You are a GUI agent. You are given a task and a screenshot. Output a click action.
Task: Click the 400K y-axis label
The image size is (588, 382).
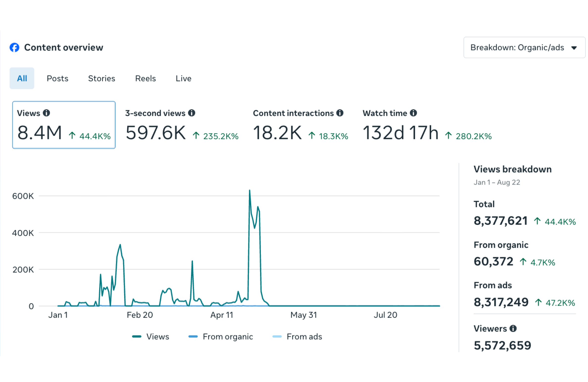23,233
